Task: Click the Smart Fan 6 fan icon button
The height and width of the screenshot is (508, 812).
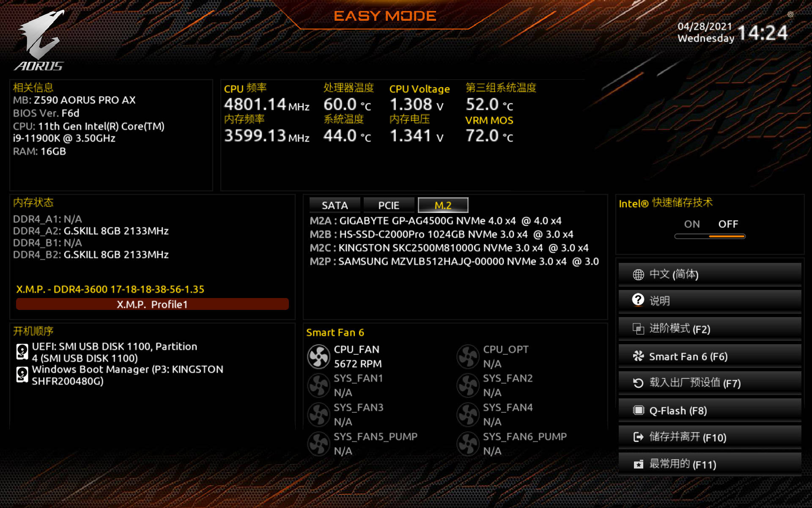Action: click(638, 356)
